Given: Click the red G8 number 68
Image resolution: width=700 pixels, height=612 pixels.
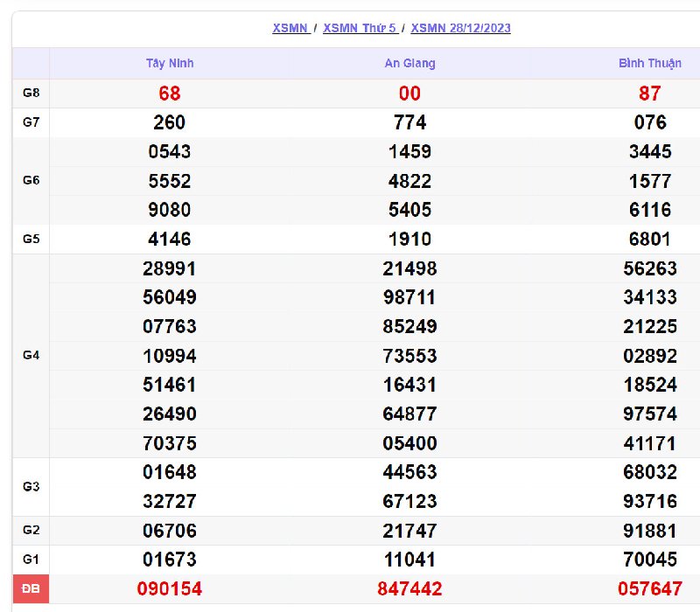Looking at the screenshot, I should [170, 94].
